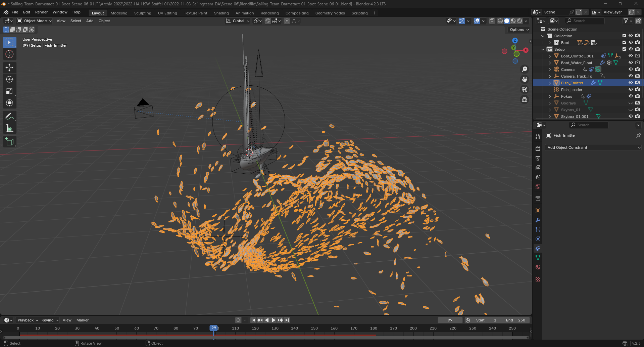
Task: Open the Keying dropdown in timeline
Action: 50,320
